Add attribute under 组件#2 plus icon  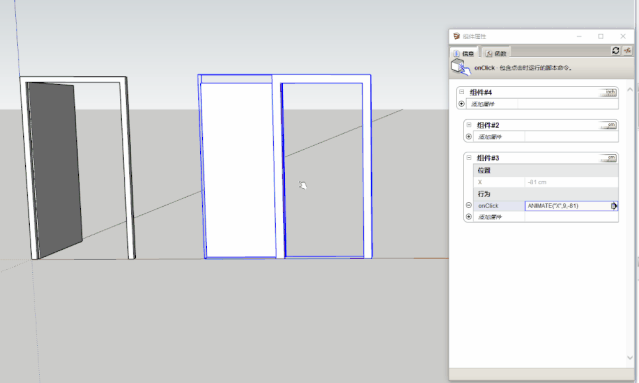[x=469, y=136]
